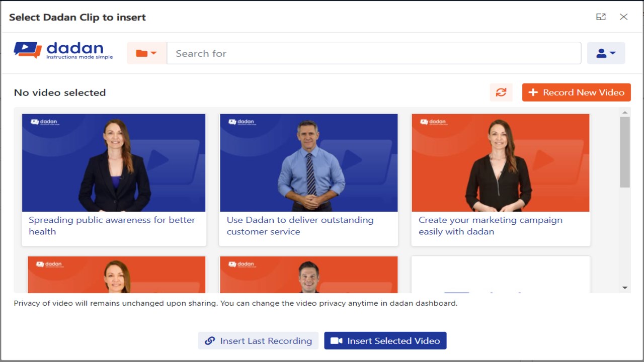Click Insert Selected Video button
Screen dimensions: 644x362
385,341
